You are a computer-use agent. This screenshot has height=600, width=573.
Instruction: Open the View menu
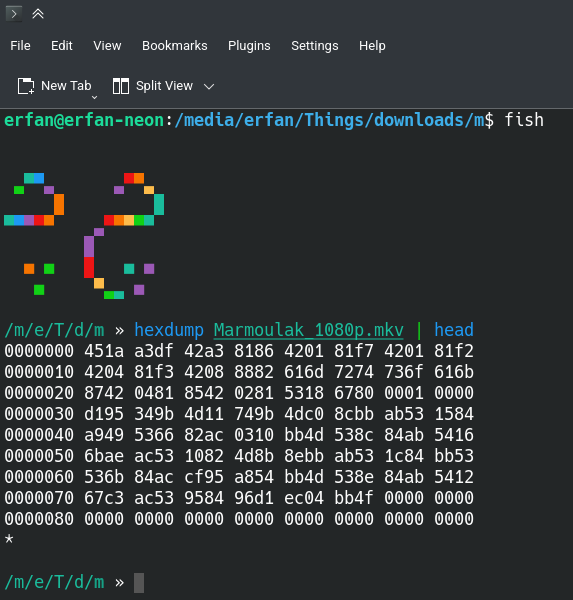[107, 46]
